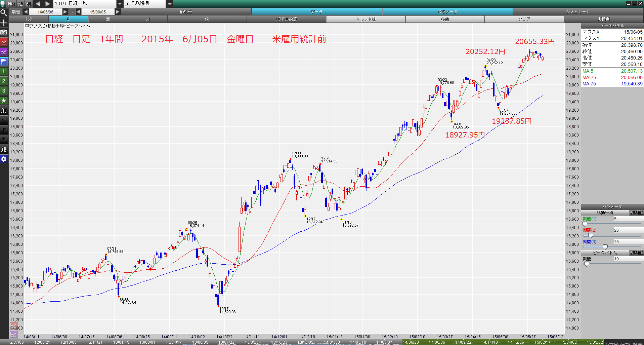The height and width of the screenshot is (345, 644).
Task: Go to previous symbol with left arrow
Action: click(x=38, y=4)
